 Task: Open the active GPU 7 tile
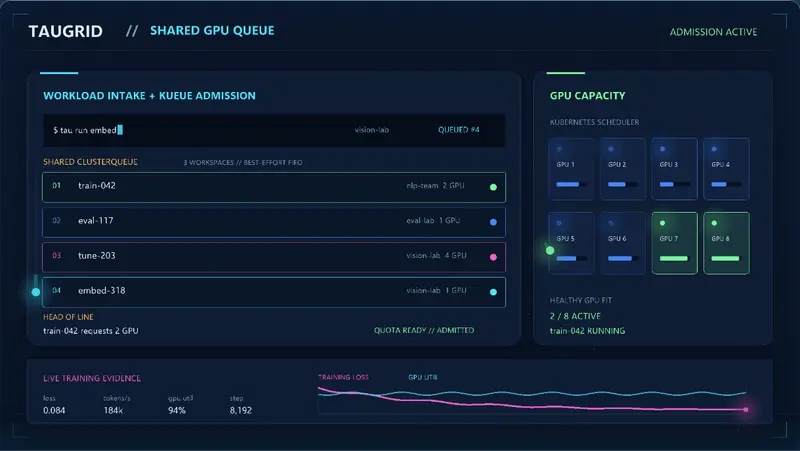point(674,243)
